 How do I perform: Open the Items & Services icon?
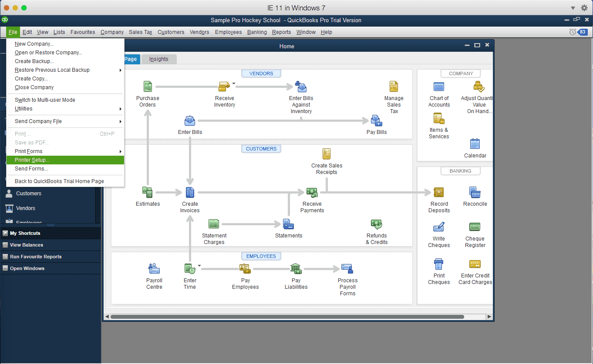tap(439, 118)
